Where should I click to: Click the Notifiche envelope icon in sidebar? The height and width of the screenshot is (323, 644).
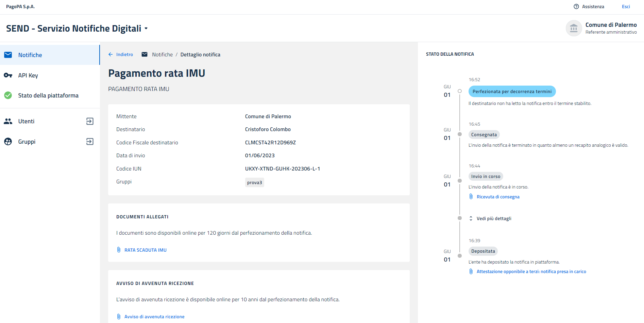tap(8, 55)
